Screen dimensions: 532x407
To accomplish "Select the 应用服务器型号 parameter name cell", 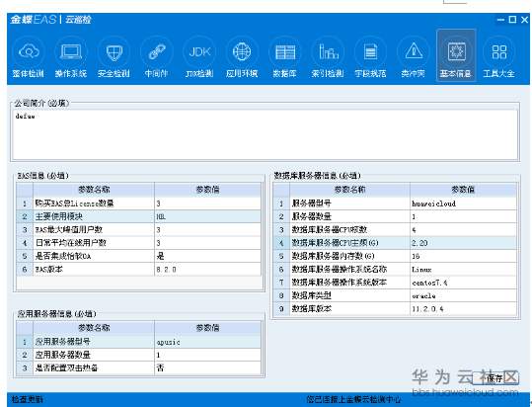I will (94, 342).
